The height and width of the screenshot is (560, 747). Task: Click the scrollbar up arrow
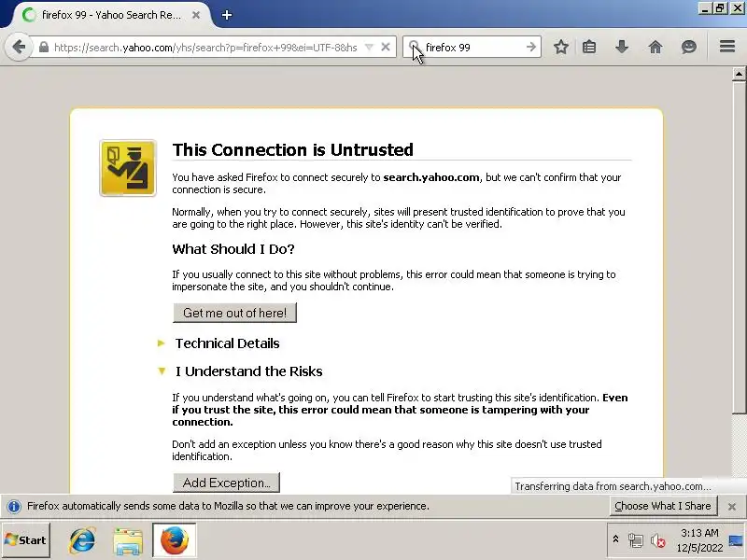[739, 74]
